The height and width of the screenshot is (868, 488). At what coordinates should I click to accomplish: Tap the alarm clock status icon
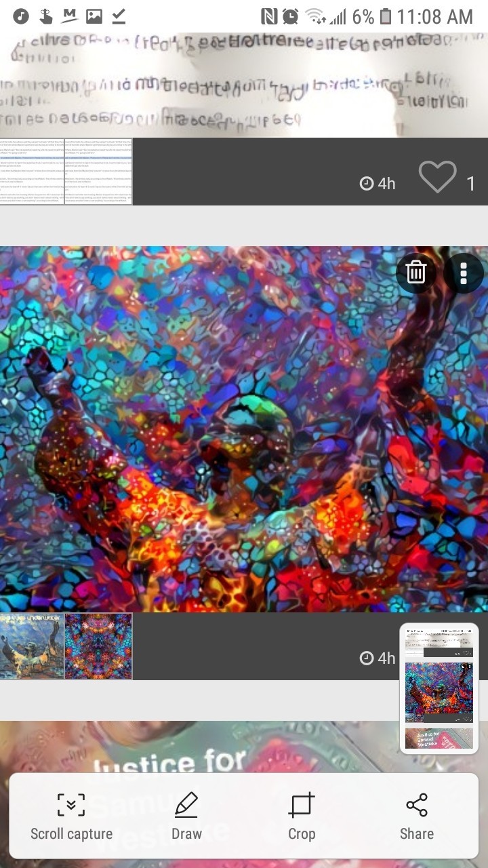290,16
